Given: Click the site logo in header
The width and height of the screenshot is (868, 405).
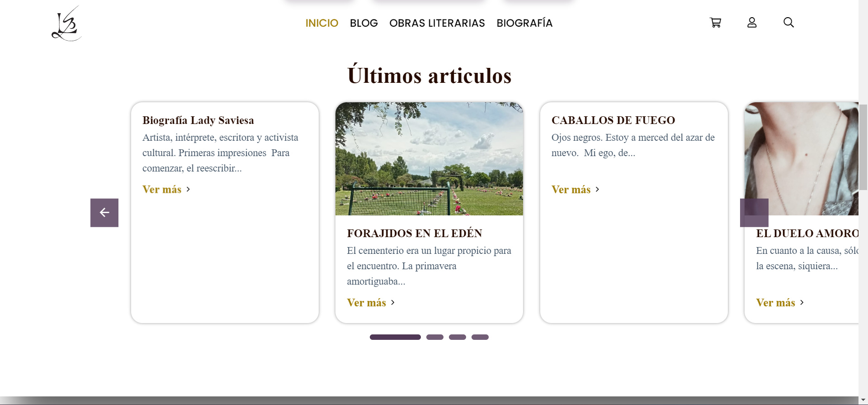Looking at the screenshot, I should point(66,24).
